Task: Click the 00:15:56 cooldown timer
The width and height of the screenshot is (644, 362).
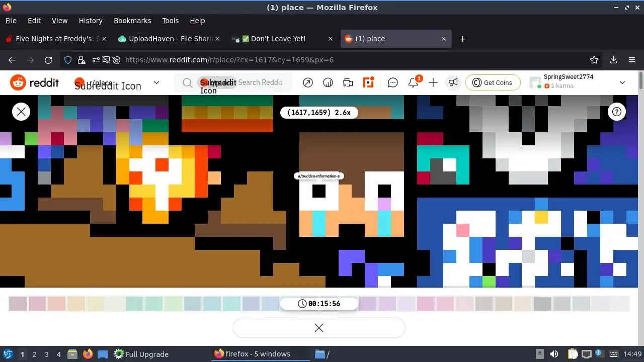Action: click(319, 304)
